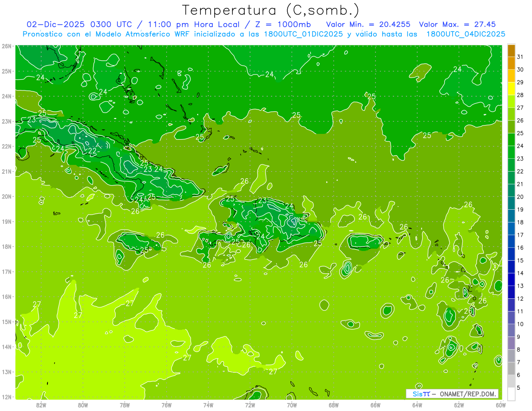The height and width of the screenshot is (411, 532).
Task: Click the '82W' longitude label
Action: [x=41, y=405]
